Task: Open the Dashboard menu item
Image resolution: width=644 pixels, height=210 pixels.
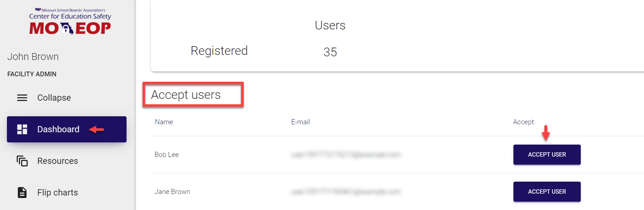Action: [x=58, y=129]
